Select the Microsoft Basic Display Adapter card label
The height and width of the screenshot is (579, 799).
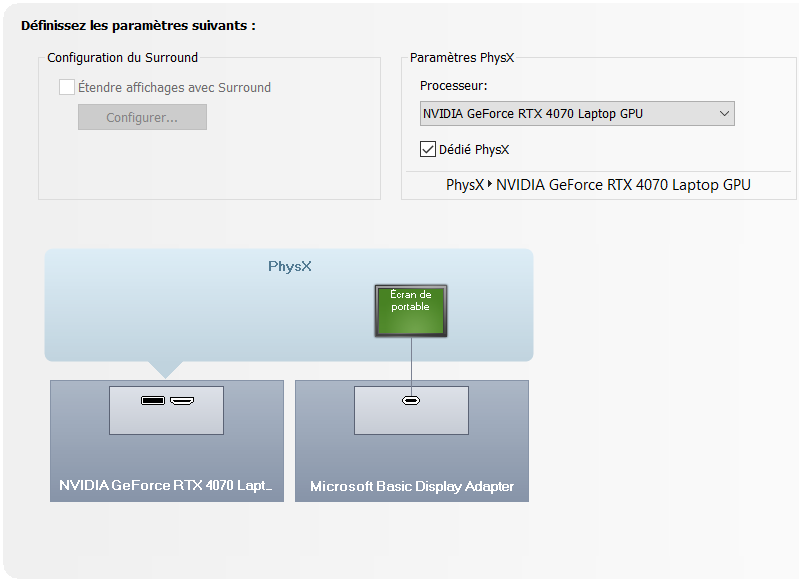(x=412, y=486)
